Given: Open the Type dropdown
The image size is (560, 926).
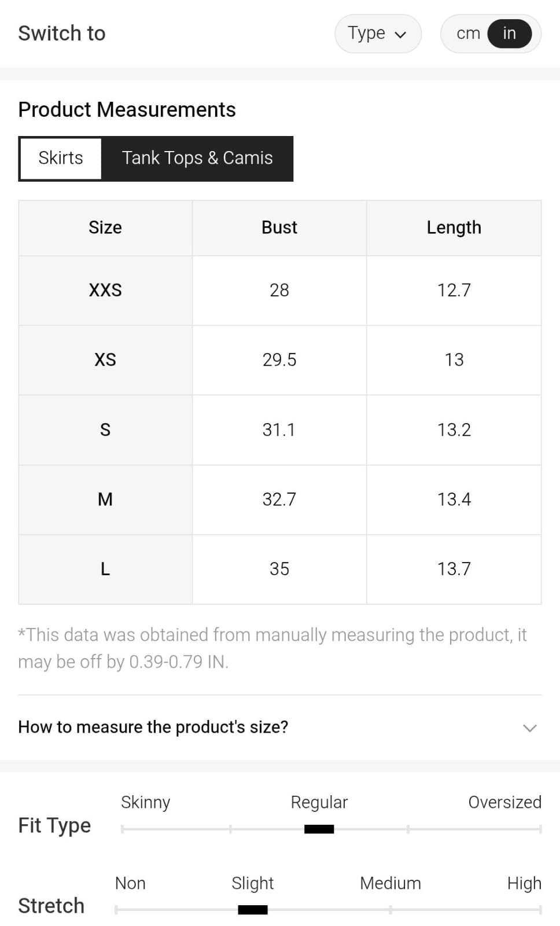Looking at the screenshot, I should coord(377,34).
